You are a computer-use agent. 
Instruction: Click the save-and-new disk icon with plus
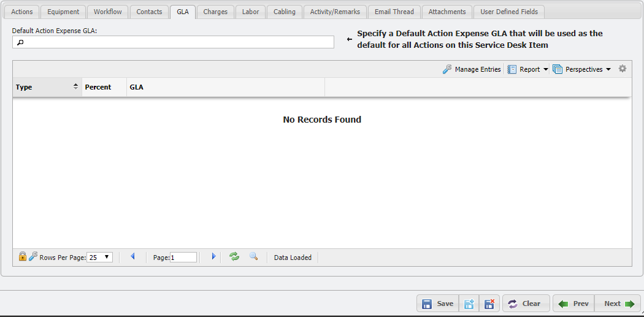coord(469,304)
